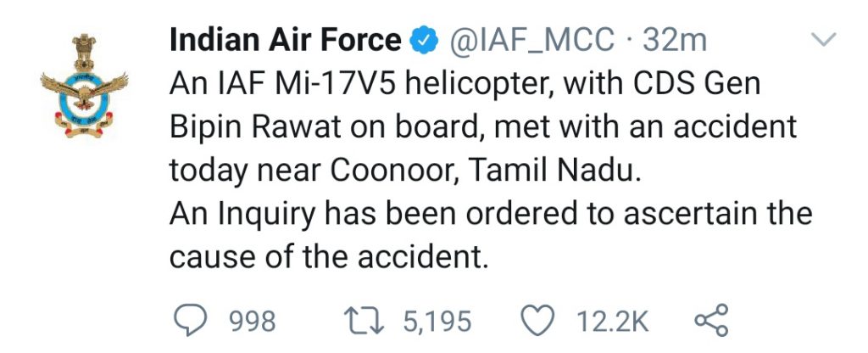Screen dimensions: 868x353
Task: View the 5,195 retweets count
Action: coord(437,322)
